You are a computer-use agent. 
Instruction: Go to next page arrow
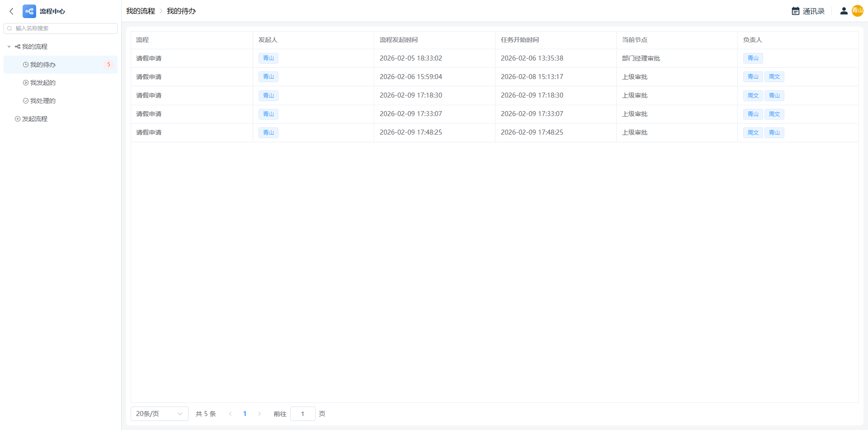259,414
